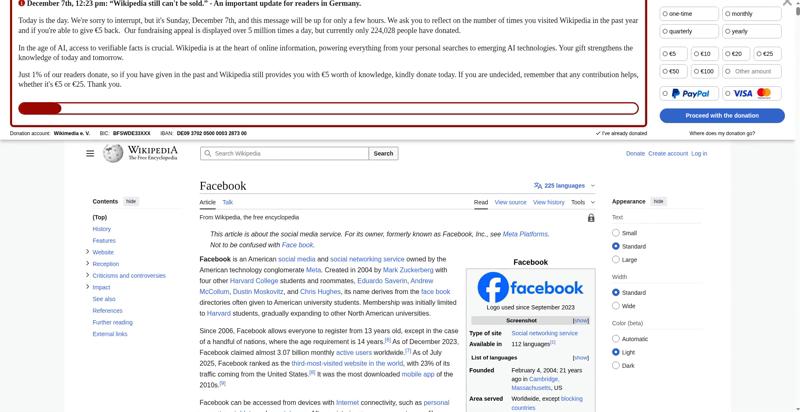Click the language translation icon
The image size is (800, 412).
pyautogui.click(x=538, y=186)
